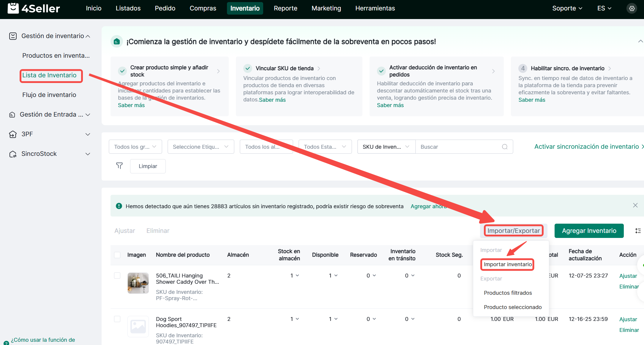Select Importar inventario menu entry
644x345 pixels.
click(x=507, y=264)
